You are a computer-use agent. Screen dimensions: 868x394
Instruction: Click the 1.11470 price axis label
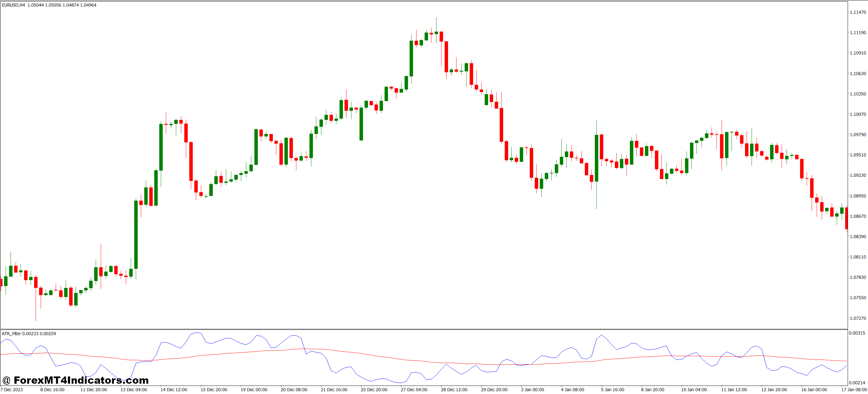tap(857, 12)
